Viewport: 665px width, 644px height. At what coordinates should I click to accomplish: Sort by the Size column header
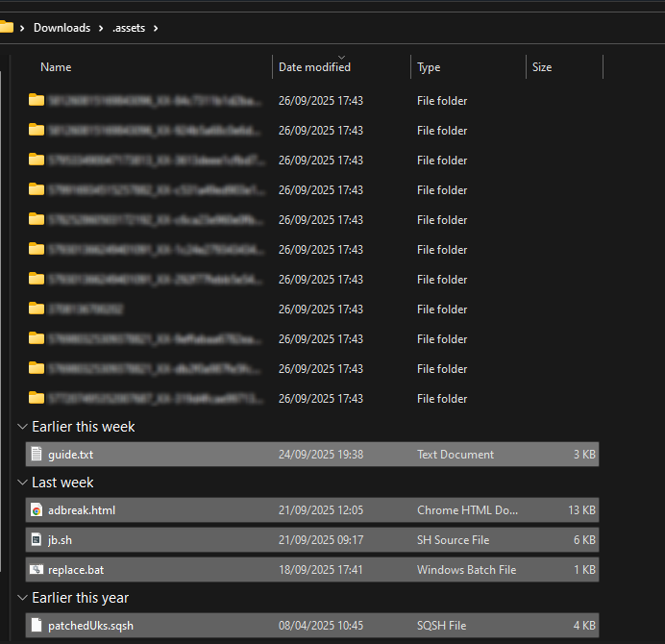(x=542, y=67)
